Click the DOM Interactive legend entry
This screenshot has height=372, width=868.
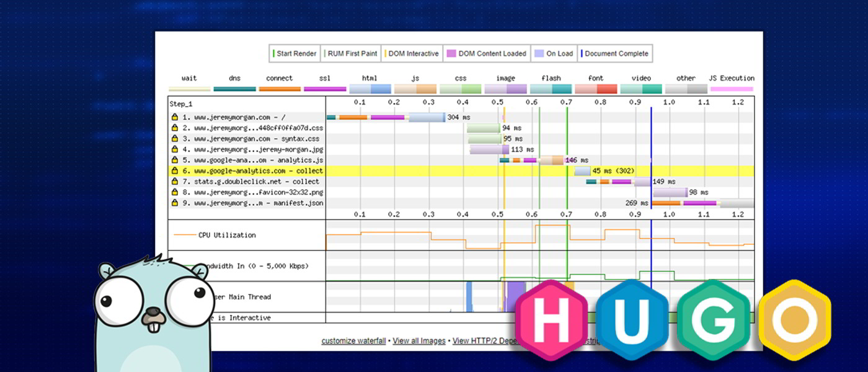pos(412,53)
